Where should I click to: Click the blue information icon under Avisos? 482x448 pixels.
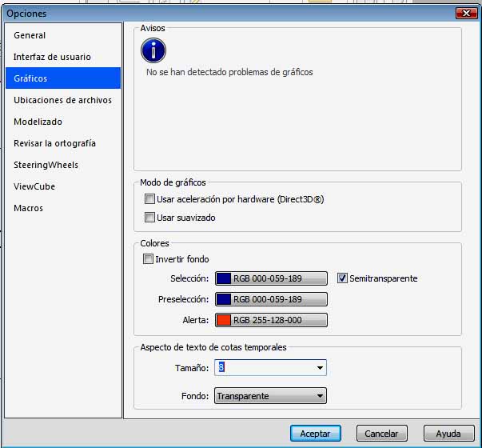(x=153, y=50)
